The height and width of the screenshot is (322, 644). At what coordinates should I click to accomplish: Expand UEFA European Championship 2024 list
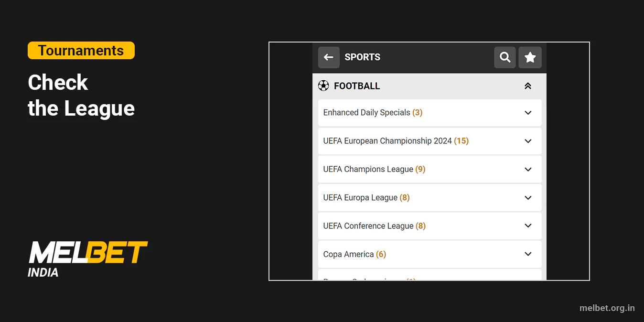click(528, 141)
